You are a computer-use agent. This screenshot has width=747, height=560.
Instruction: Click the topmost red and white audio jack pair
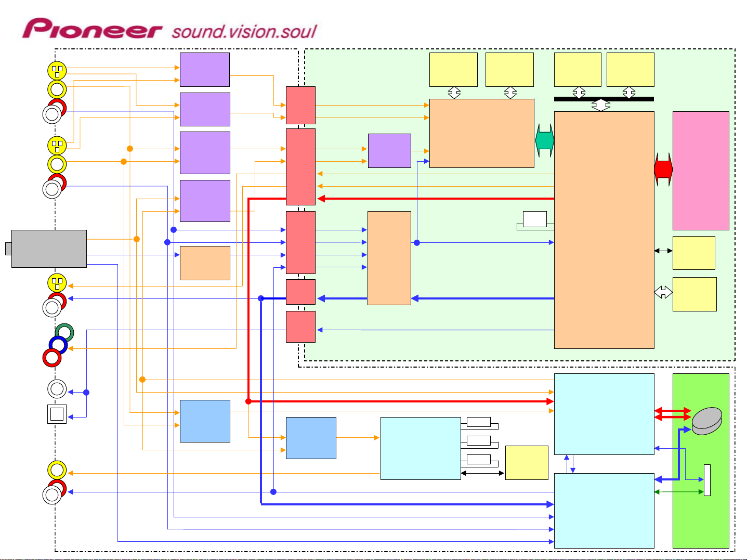pyautogui.click(x=55, y=111)
